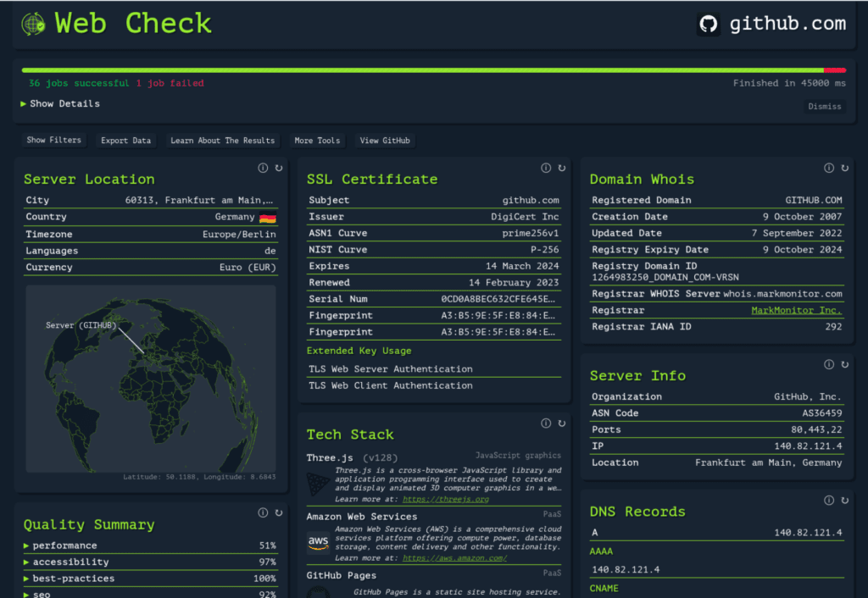Image resolution: width=868 pixels, height=598 pixels.
Task: Click the Export Data button
Action: [x=125, y=141]
